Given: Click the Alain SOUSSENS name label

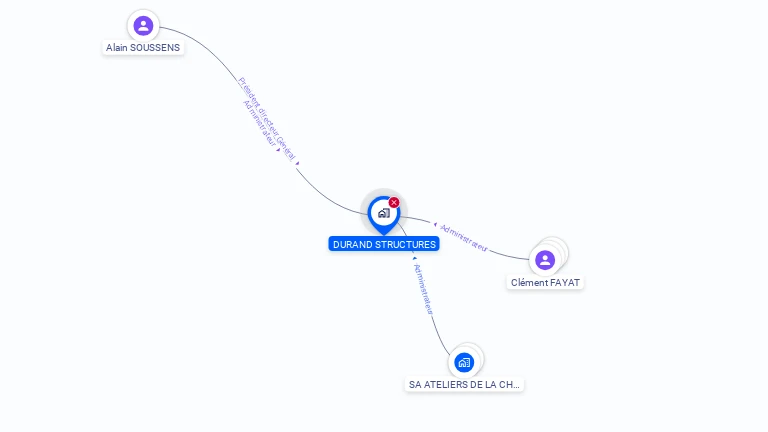Looking at the screenshot, I should [143, 48].
